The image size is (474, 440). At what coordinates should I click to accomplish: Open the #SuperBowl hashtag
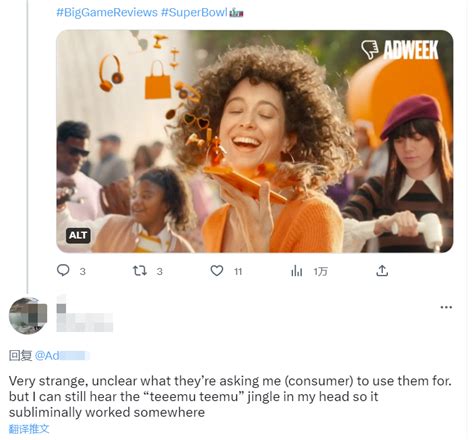tap(194, 13)
